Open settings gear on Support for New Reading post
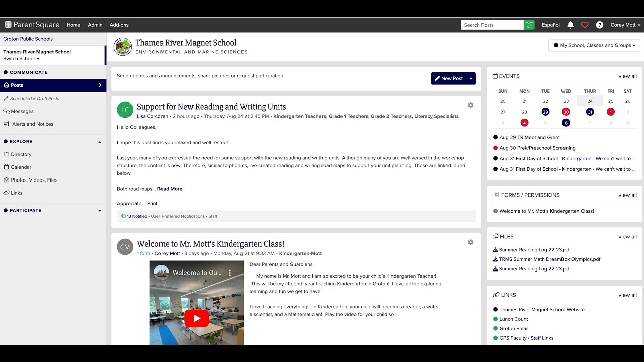 coord(471,105)
